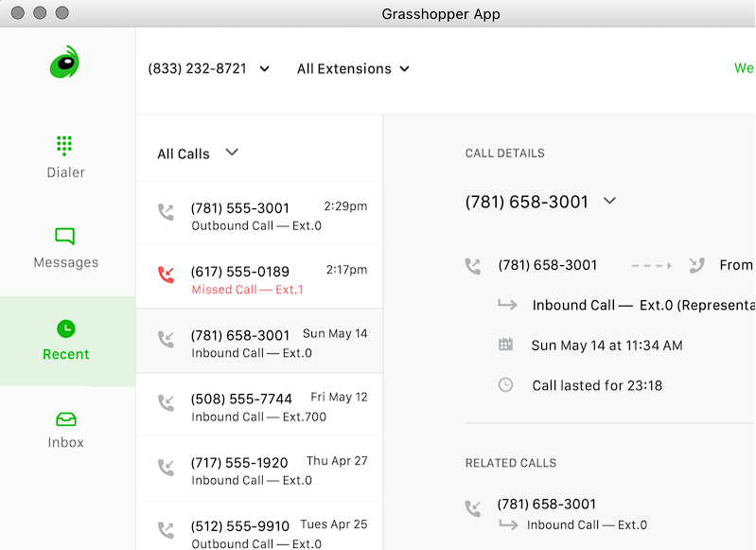Click the (781) 658-3001 caller number in details

pyautogui.click(x=548, y=266)
